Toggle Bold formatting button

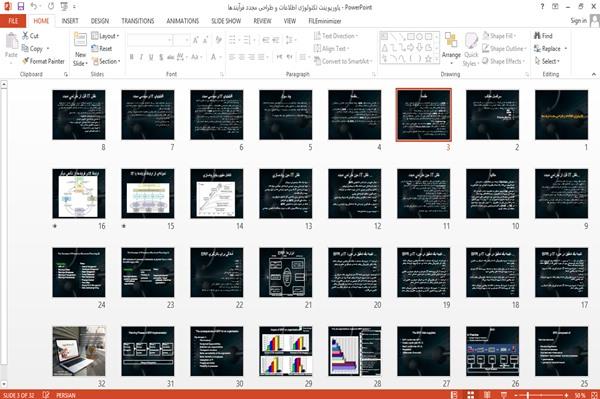tap(132, 57)
